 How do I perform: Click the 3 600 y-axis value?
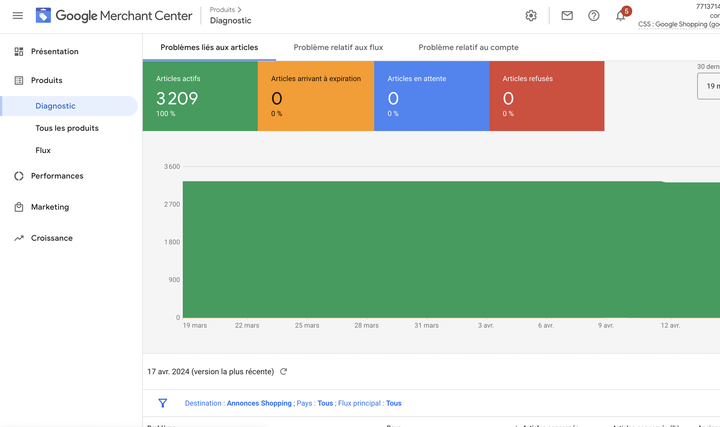(172, 167)
